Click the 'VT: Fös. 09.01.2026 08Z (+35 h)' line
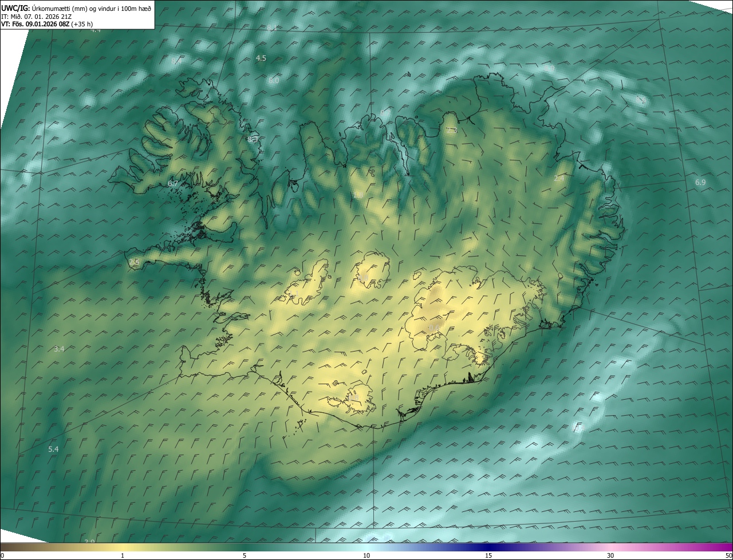 click(x=47, y=24)
